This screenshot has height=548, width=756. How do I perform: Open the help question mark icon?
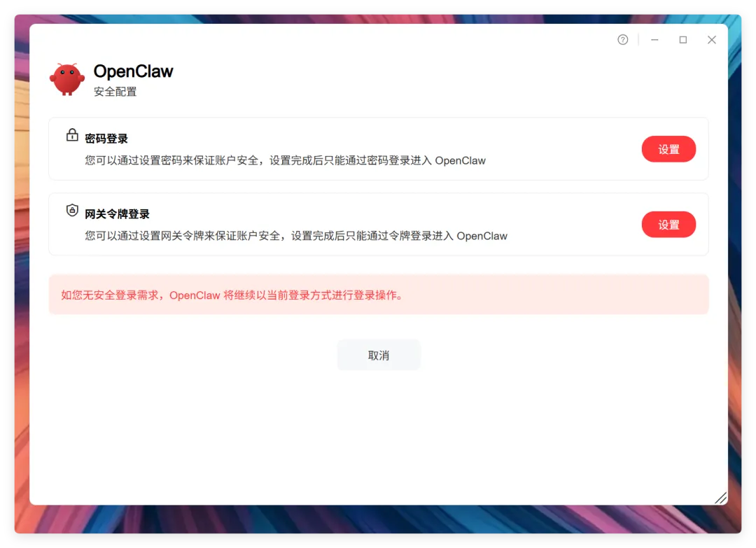point(622,39)
